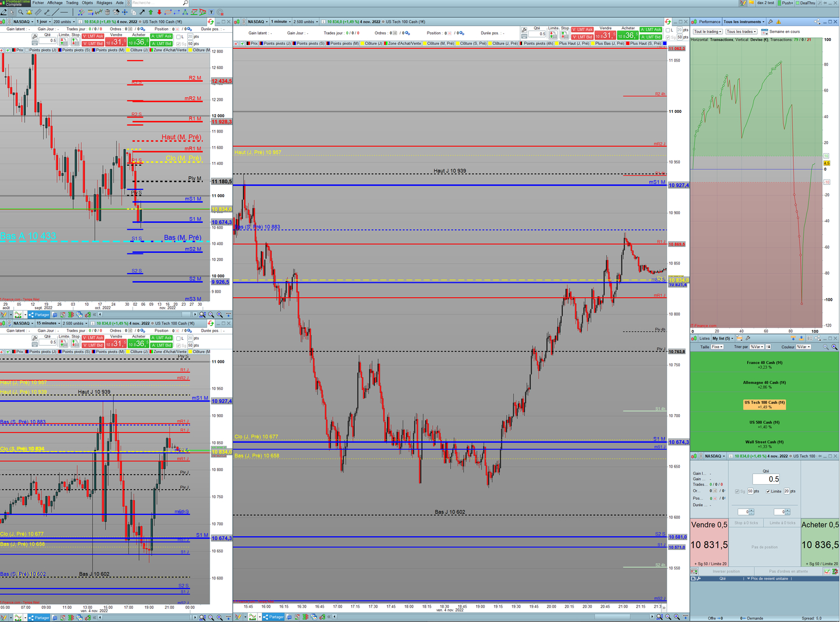Screen dimensions: 840x622
Task: Toggle the L checkbox in the 1 minute chart
Action: point(668,30)
